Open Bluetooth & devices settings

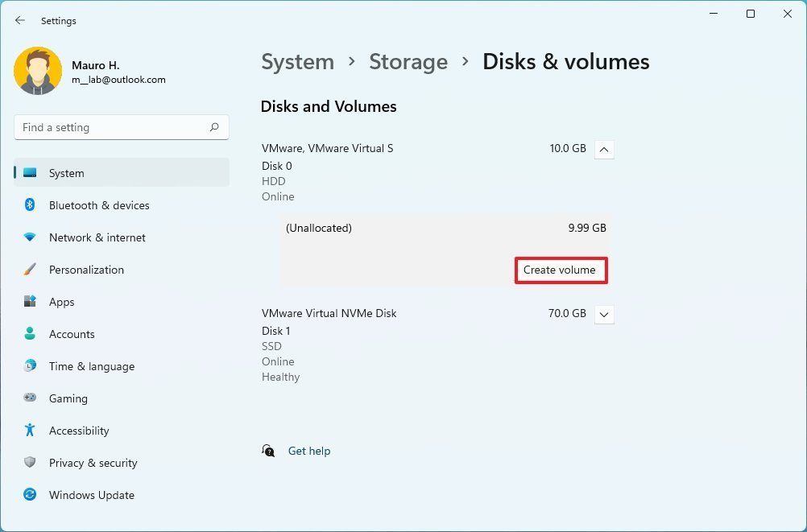30,205
